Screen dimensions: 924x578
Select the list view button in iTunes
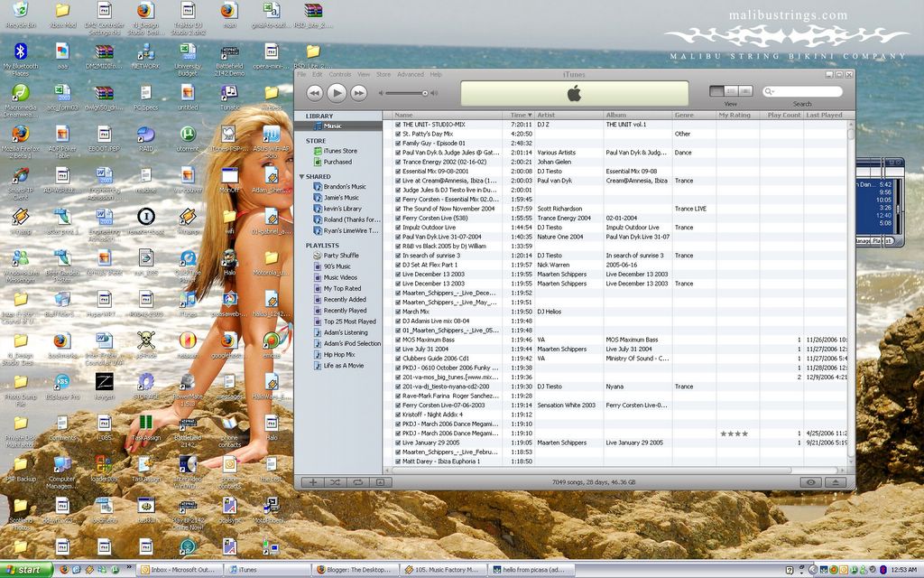[x=716, y=91]
